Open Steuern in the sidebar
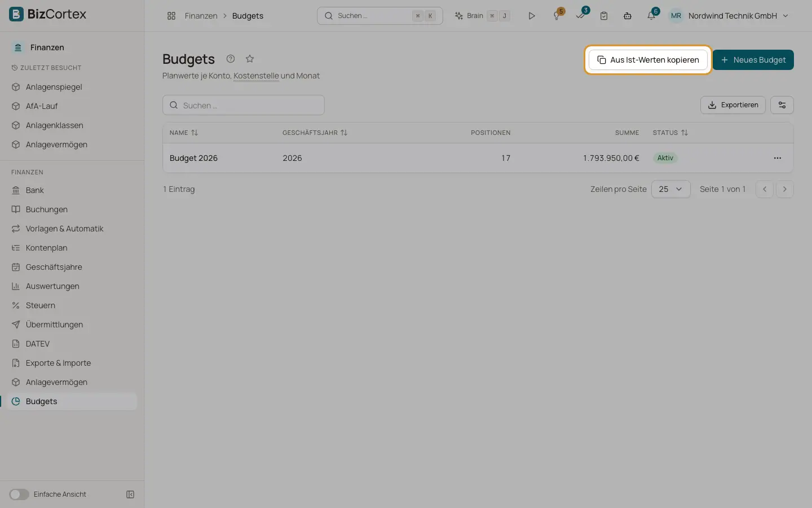 [x=72, y=305]
